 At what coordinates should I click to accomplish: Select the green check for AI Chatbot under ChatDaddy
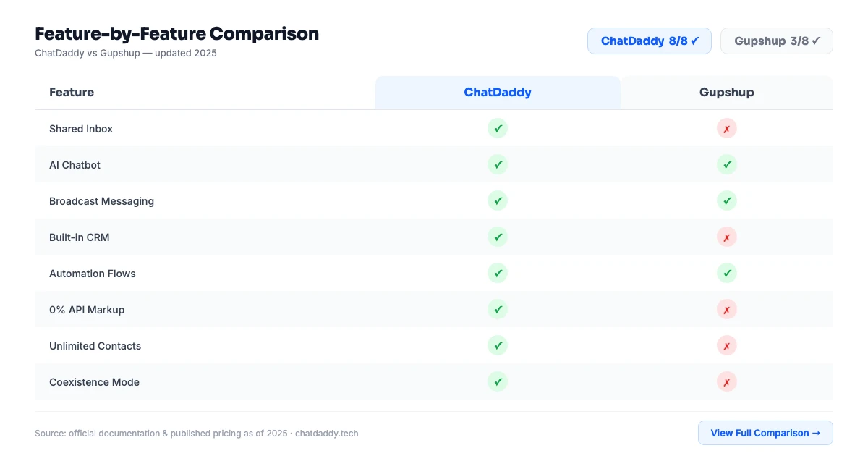(x=497, y=164)
